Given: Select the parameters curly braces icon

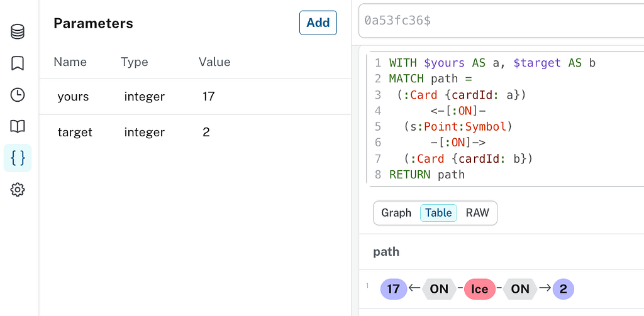Looking at the screenshot, I should pos(18,158).
